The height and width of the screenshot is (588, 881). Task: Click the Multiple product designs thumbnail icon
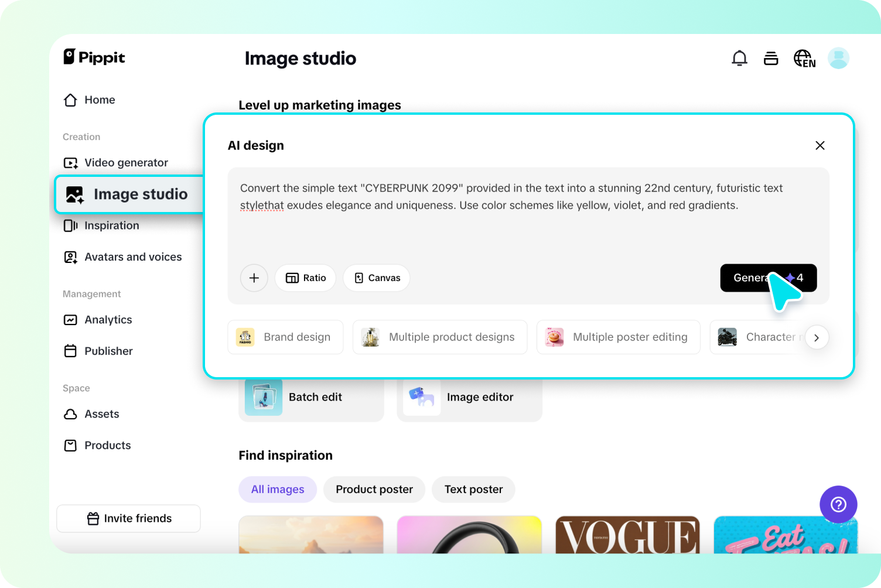click(370, 337)
